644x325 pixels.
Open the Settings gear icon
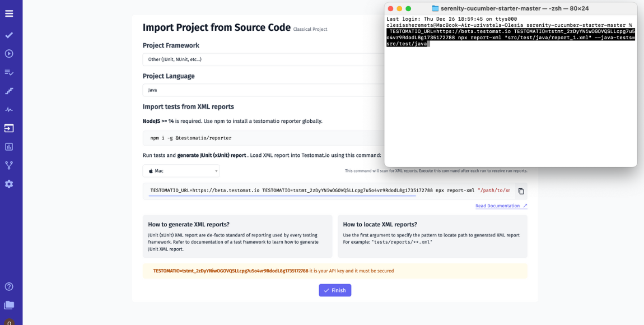[8, 183]
